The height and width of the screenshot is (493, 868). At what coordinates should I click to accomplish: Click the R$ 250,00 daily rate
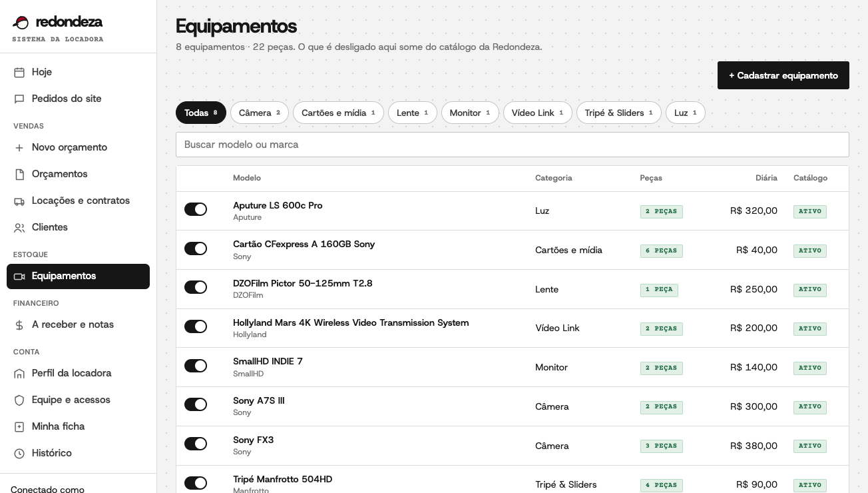tap(754, 289)
